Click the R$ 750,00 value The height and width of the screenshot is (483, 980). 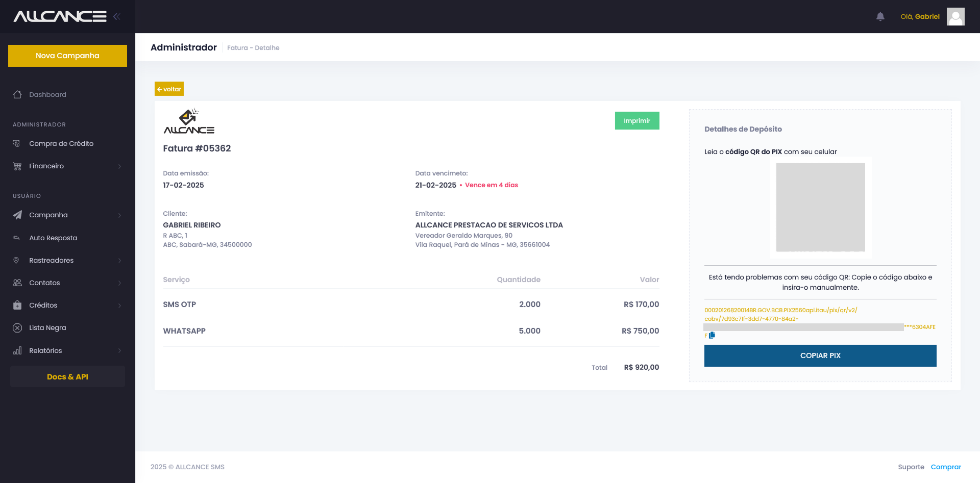pyautogui.click(x=641, y=331)
